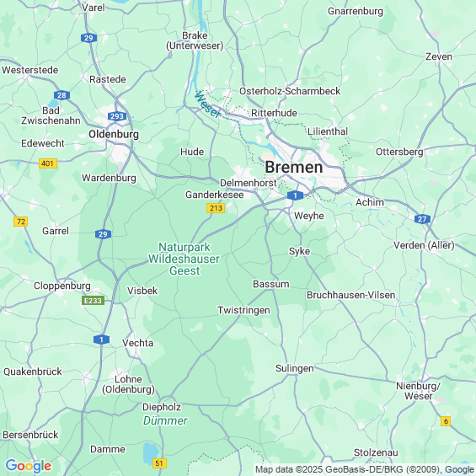
Task: Click the yellow 6 road shield near Nienburg
Action: tap(446, 421)
